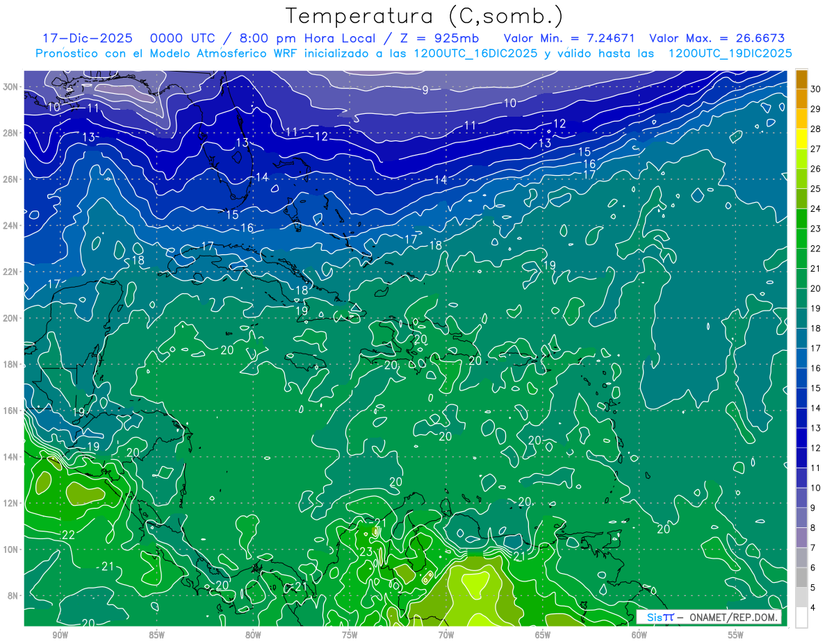The image size is (834, 644).
Task: Click the "80W" longitude axis label
Action: pos(254,635)
